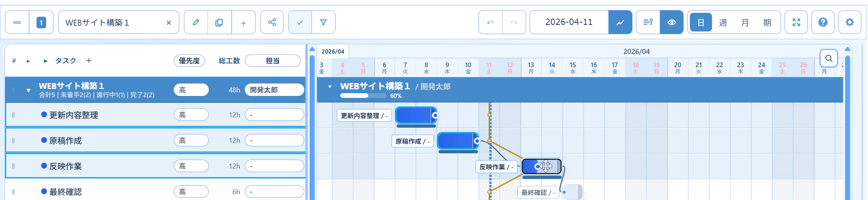Open priority dropdown for 更新内容整理
This screenshot has height=200, width=868.
point(191,115)
